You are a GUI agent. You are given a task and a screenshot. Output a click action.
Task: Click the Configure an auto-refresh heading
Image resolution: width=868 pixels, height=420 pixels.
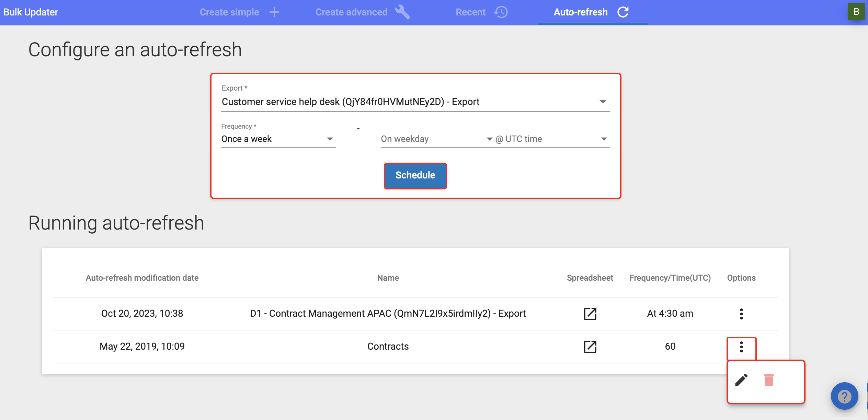[x=135, y=50]
